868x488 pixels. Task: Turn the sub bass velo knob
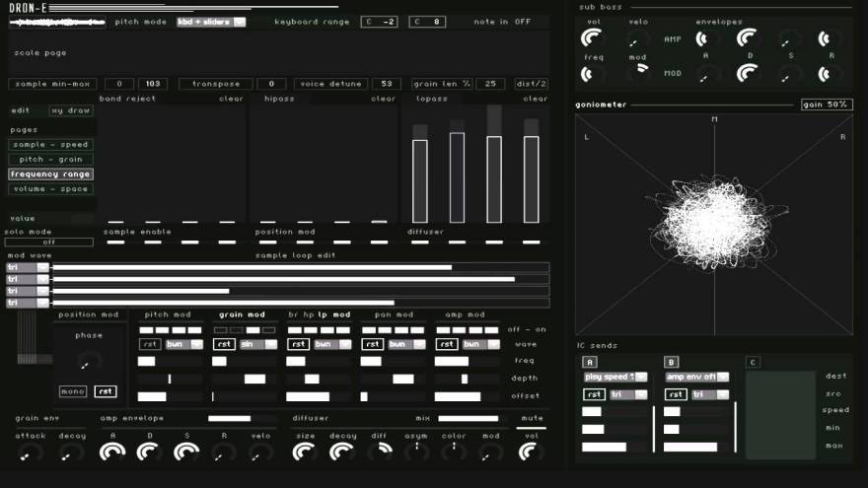636,39
